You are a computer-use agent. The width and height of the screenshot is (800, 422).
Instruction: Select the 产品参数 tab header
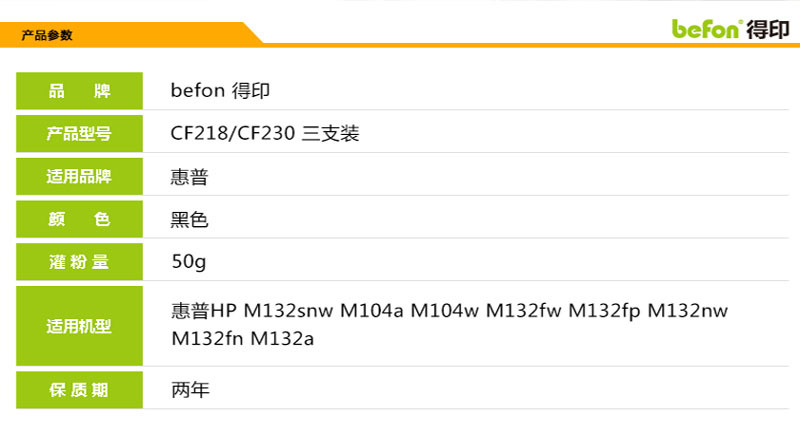point(46,35)
